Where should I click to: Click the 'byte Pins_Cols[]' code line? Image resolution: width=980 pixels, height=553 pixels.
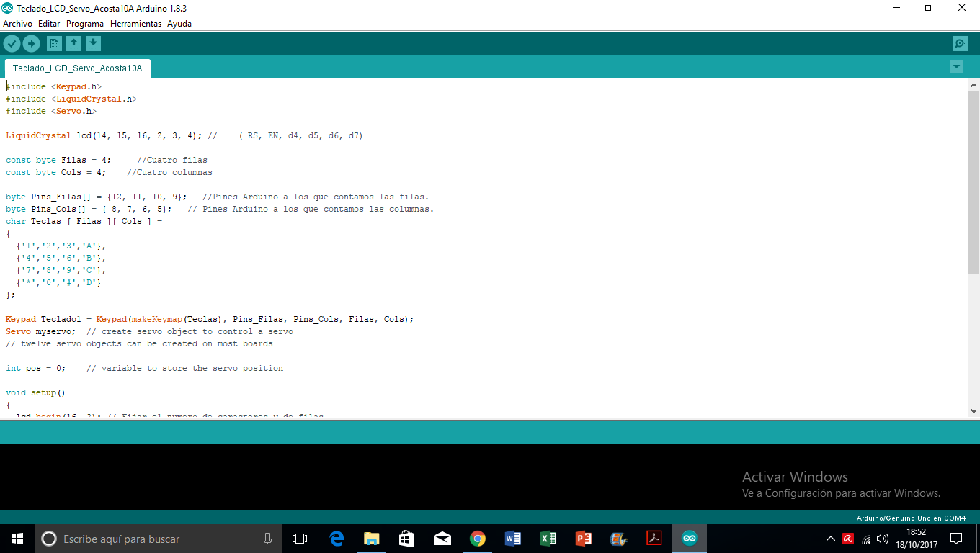(220, 209)
